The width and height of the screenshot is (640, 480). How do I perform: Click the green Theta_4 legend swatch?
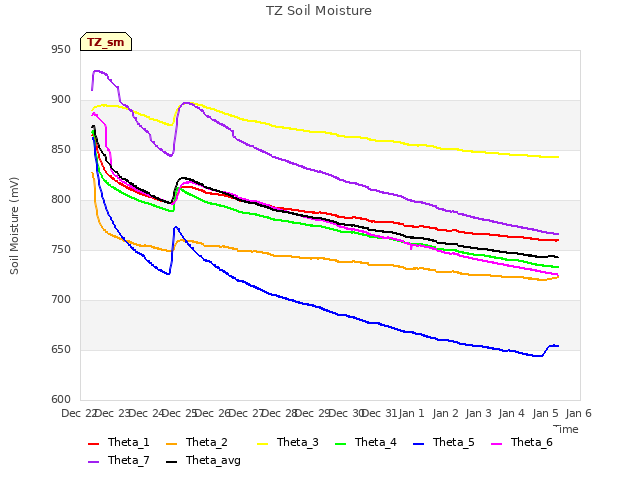point(340,444)
